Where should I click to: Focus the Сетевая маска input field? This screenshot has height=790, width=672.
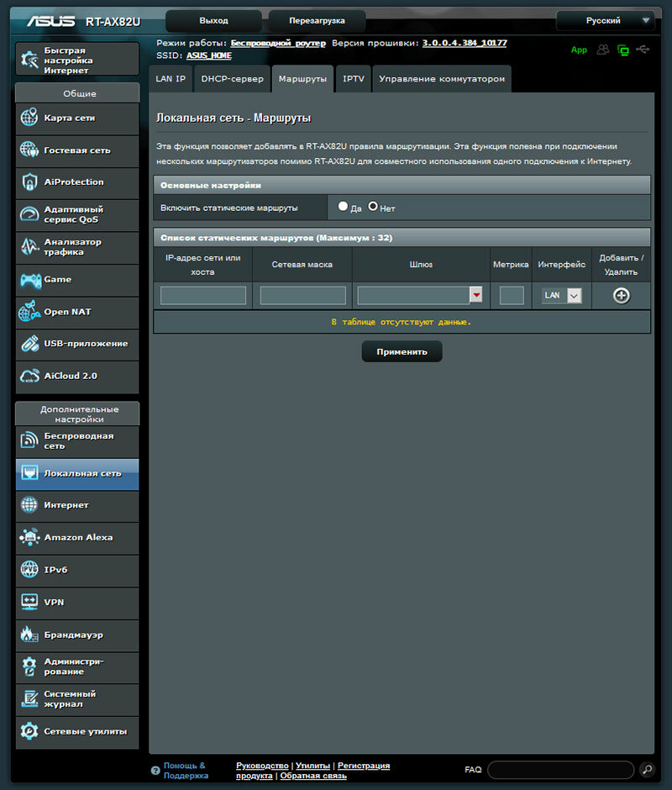click(302, 295)
